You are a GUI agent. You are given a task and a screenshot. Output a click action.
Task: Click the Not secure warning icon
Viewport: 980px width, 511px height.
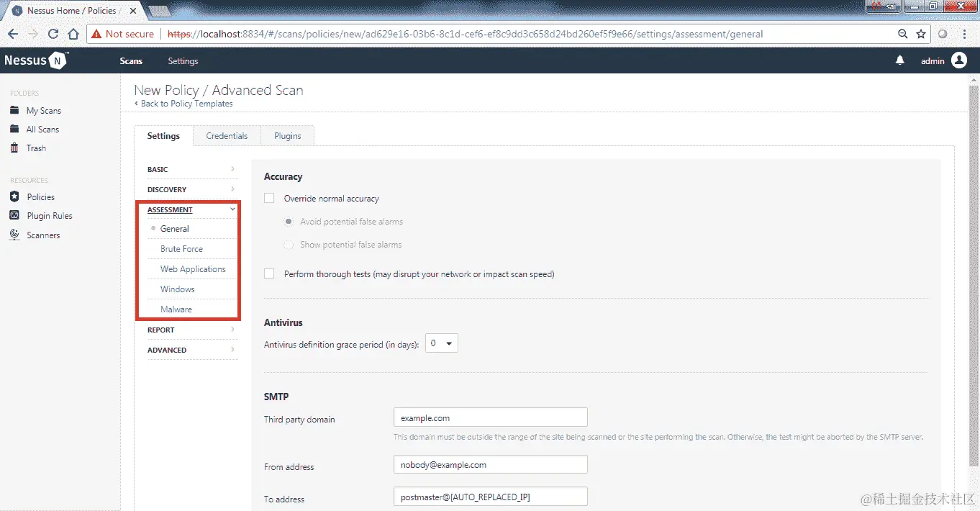click(96, 34)
